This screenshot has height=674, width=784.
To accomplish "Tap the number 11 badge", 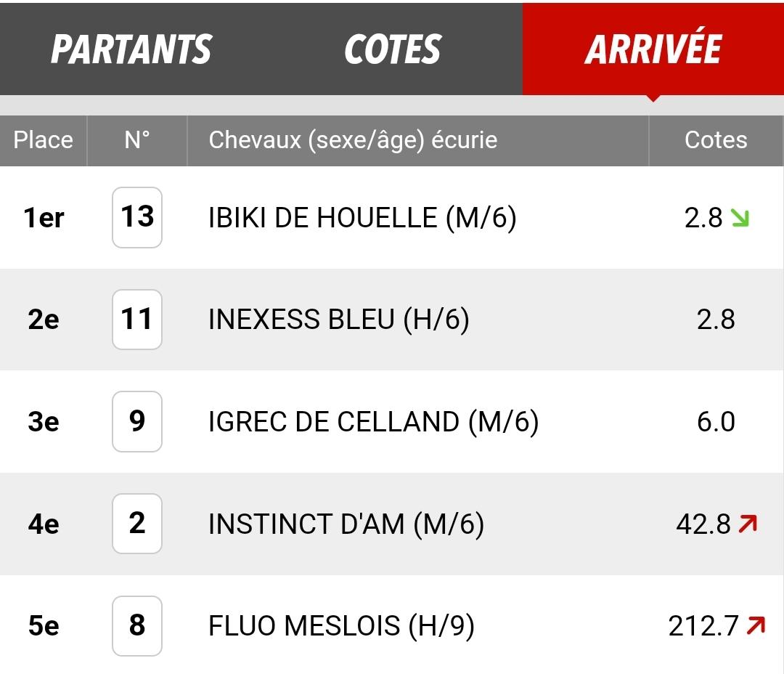I will [x=137, y=320].
